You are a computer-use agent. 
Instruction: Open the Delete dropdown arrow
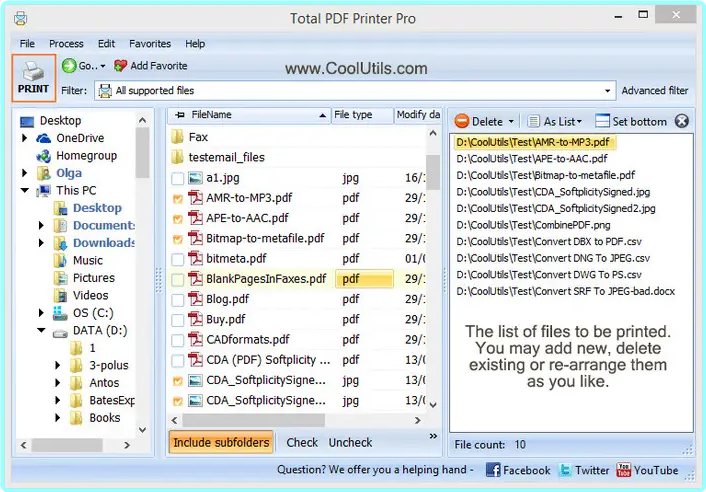[511, 122]
